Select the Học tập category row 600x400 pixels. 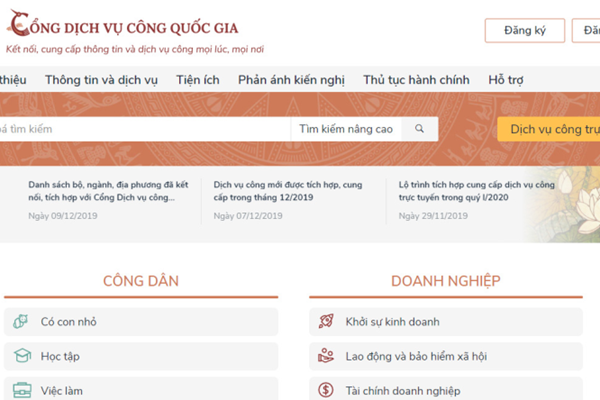click(x=141, y=356)
